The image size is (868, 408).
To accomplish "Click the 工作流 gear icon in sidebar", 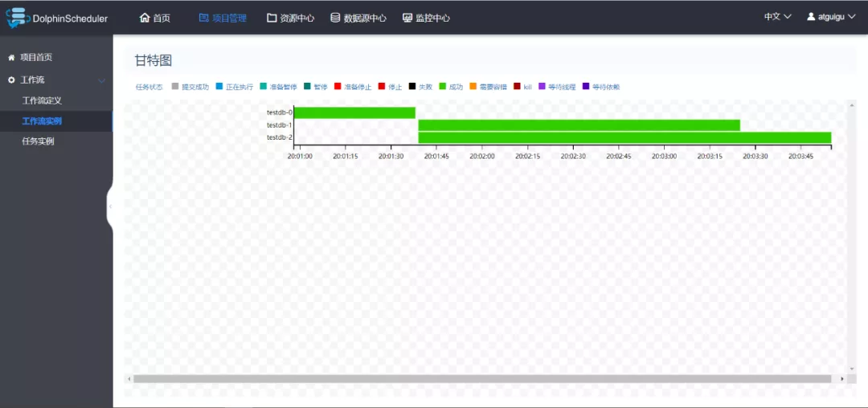I will coord(11,80).
